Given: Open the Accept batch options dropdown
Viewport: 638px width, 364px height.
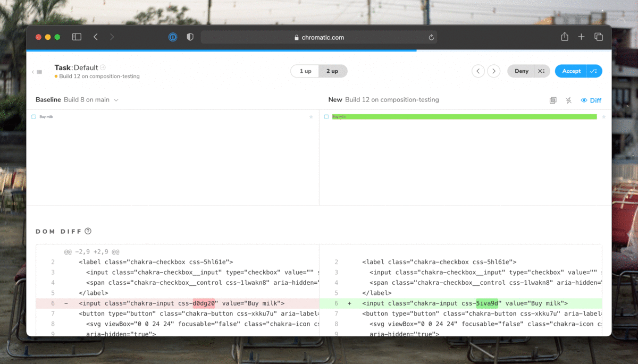Looking at the screenshot, I should tap(594, 71).
